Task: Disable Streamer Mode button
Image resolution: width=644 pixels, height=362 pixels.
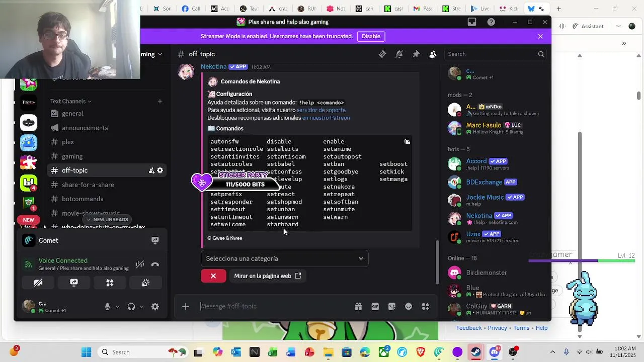Action: click(371, 36)
